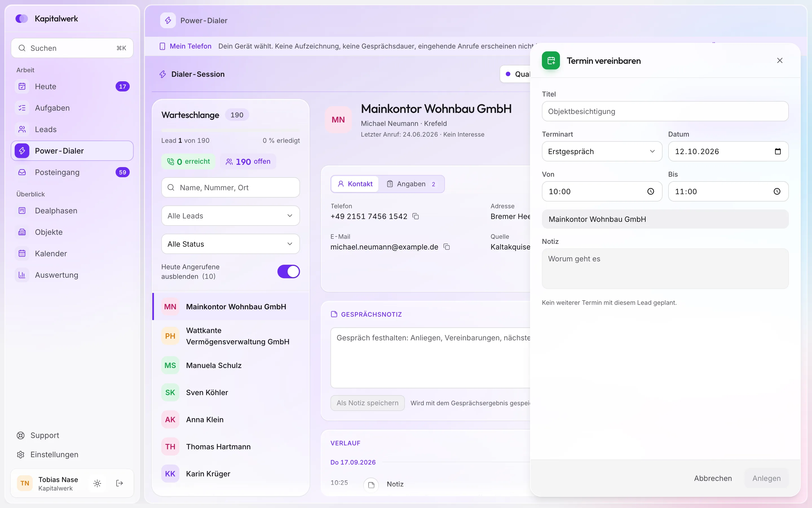Click the sun theme icon
This screenshot has height=508, width=812.
pos(97,483)
